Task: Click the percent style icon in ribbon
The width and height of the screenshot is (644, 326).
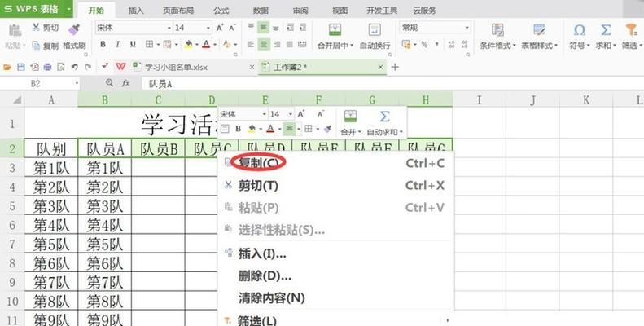Action: tap(424, 44)
